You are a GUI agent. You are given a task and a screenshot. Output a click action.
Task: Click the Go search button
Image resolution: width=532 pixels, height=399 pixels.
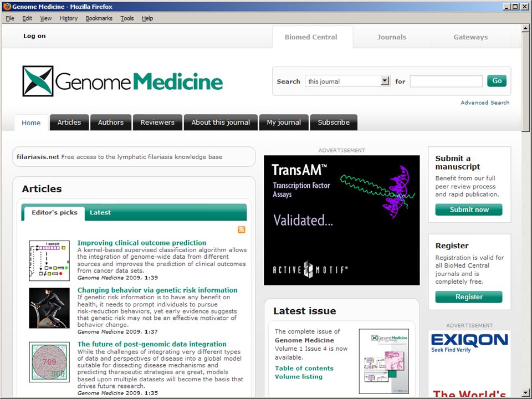[x=497, y=81]
